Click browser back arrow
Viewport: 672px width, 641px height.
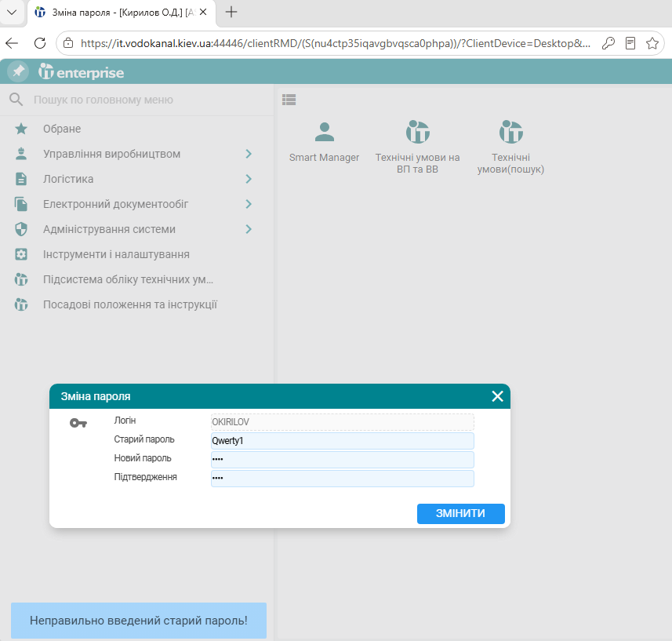point(12,43)
